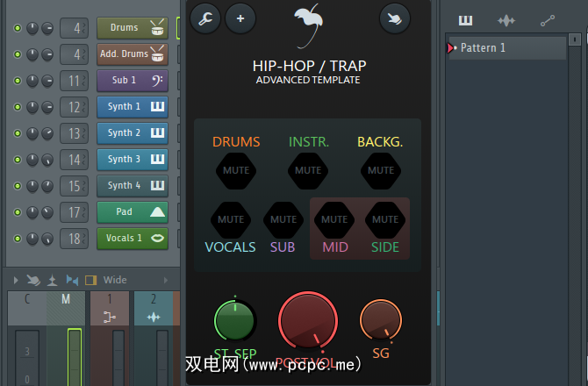Open mixer track selector 17 for Pad

click(75, 212)
